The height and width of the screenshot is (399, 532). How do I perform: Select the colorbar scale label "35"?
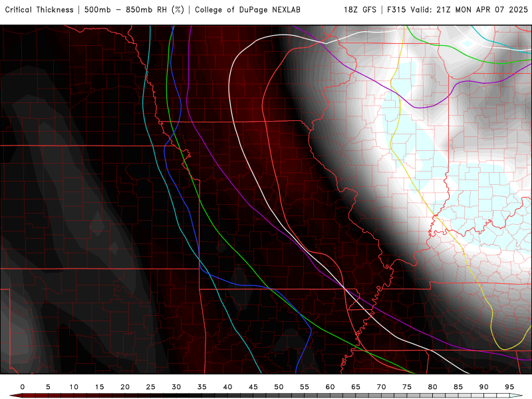202,387
